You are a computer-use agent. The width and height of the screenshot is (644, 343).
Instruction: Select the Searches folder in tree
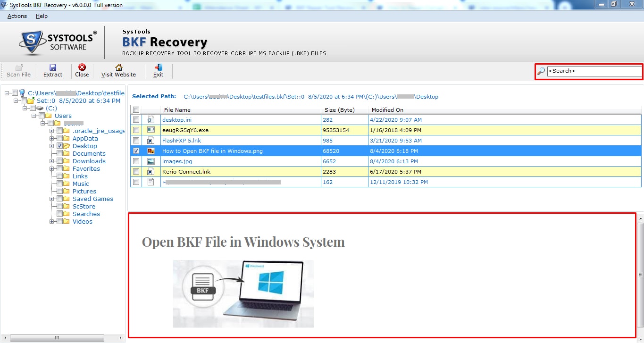86,214
